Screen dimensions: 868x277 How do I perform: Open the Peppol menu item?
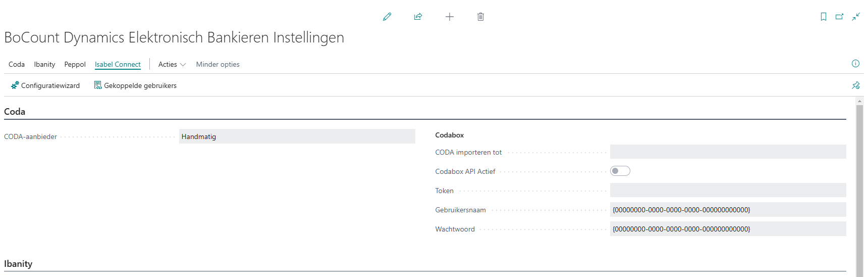[x=75, y=64]
